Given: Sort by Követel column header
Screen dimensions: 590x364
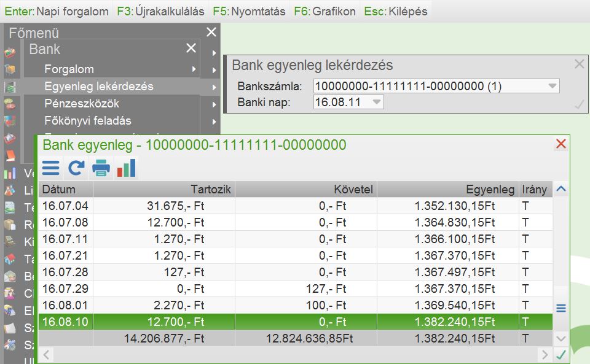Looking at the screenshot, I should [306, 189].
